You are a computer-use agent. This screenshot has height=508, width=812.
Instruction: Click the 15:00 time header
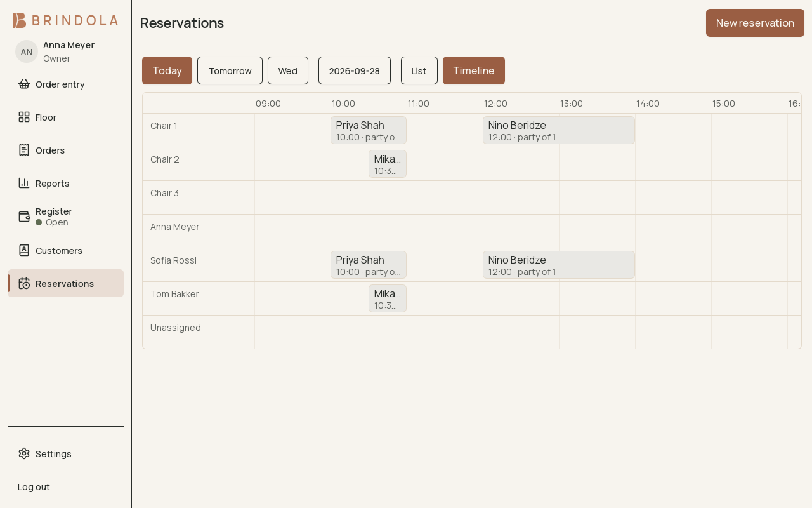pos(724,104)
